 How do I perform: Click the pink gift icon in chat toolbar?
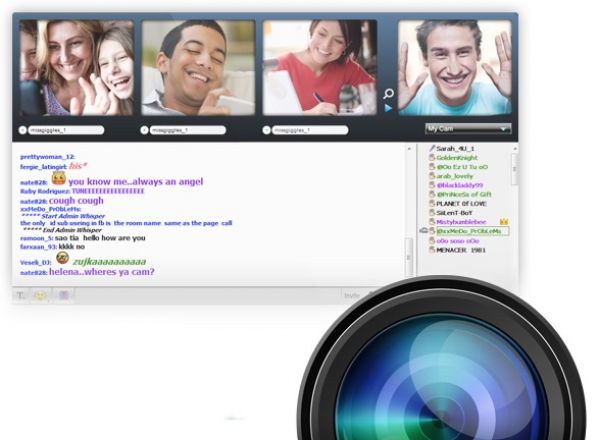64,295
